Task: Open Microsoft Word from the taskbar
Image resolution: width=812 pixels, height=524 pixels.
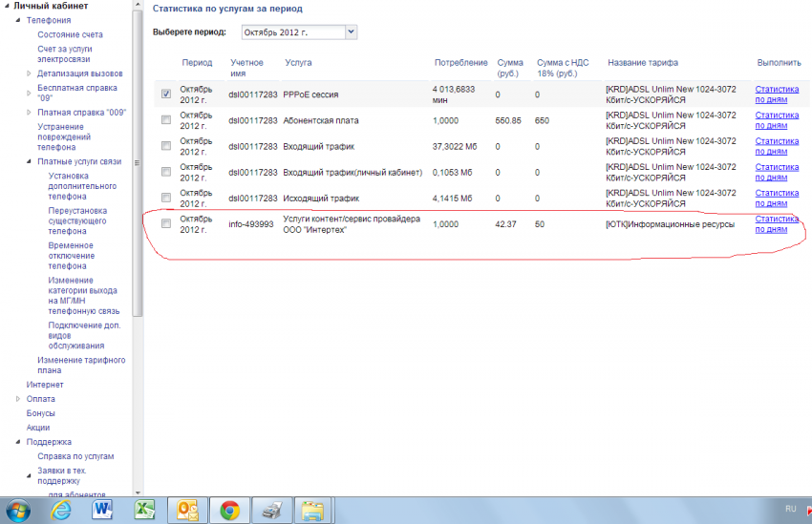Action: 102,511
